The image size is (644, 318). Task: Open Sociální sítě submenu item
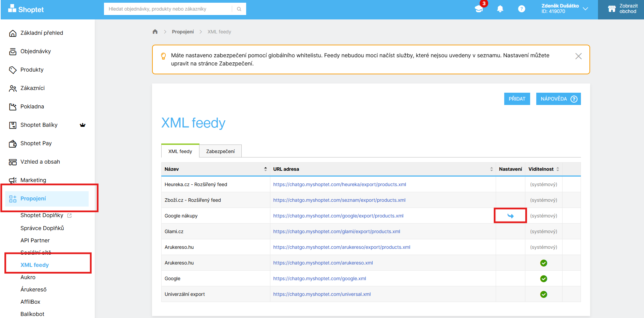tap(35, 253)
